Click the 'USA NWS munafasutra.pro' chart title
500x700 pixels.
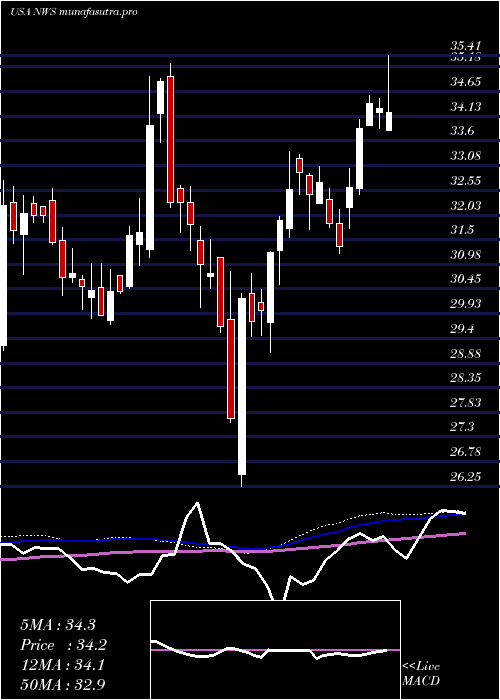[x=74, y=12]
